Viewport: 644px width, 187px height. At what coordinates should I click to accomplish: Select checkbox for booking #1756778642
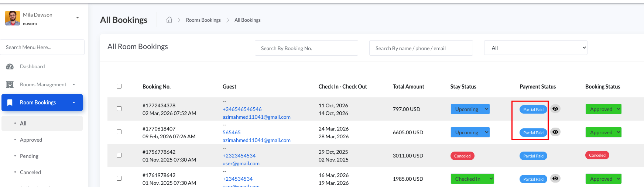[119, 155]
